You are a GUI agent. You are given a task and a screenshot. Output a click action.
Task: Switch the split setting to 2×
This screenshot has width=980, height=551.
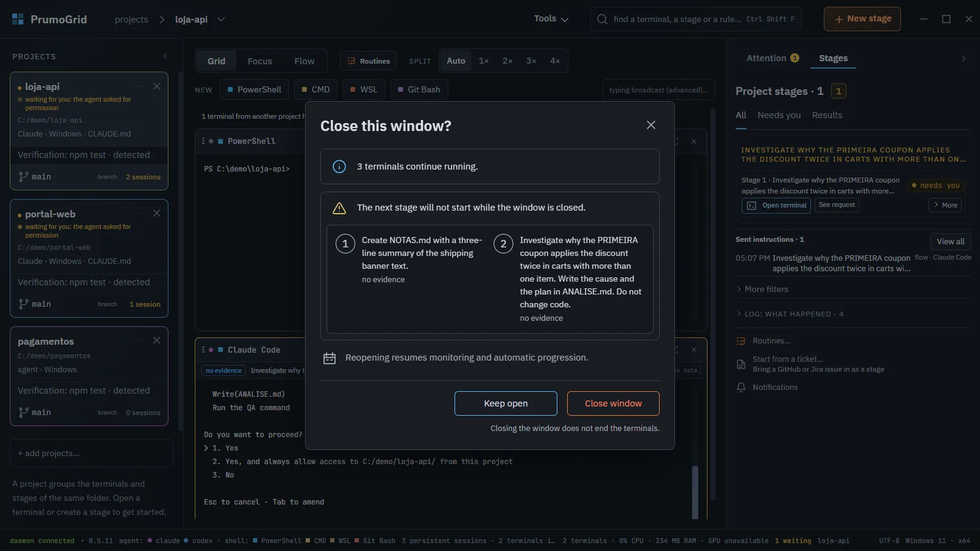pyautogui.click(x=507, y=61)
